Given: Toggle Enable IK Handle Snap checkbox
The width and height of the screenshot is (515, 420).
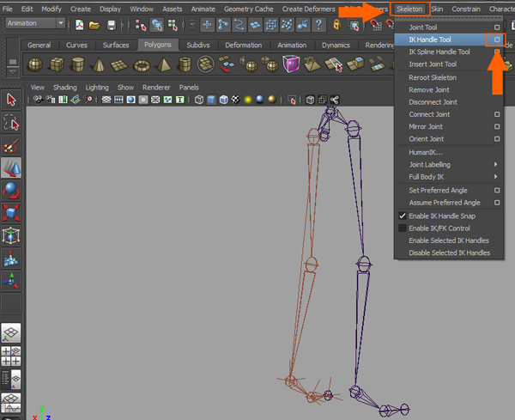Looking at the screenshot, I should click(x=403, y=216).
